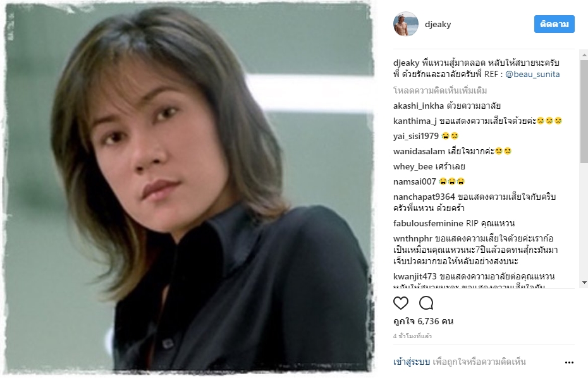Viewport: 588px width, 378px height.
Task: Open akashi_inkha commenter profile
Action: 418,106
